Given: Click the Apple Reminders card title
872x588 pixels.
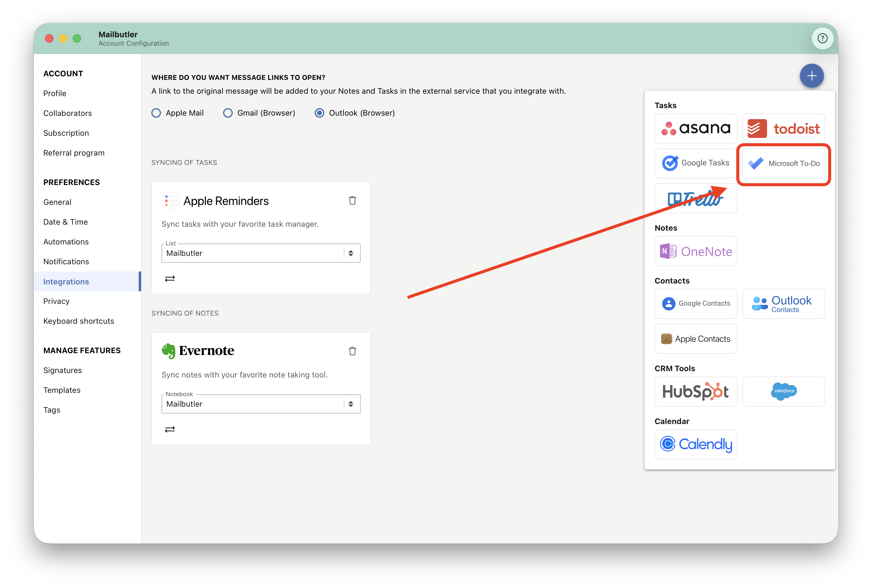Looking at the screenshot, I should (226, 201).
